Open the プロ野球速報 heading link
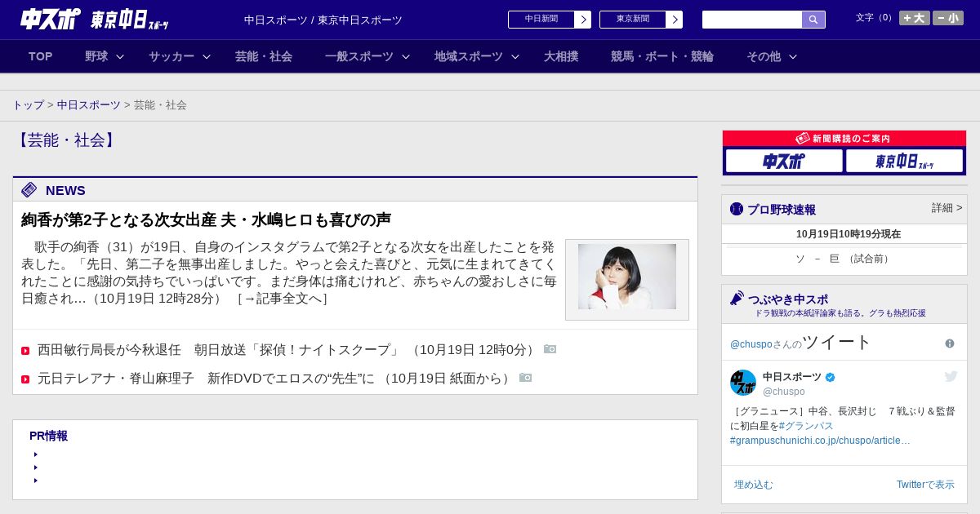This screenshot has height=514, width=980. [x=782, y=210]
